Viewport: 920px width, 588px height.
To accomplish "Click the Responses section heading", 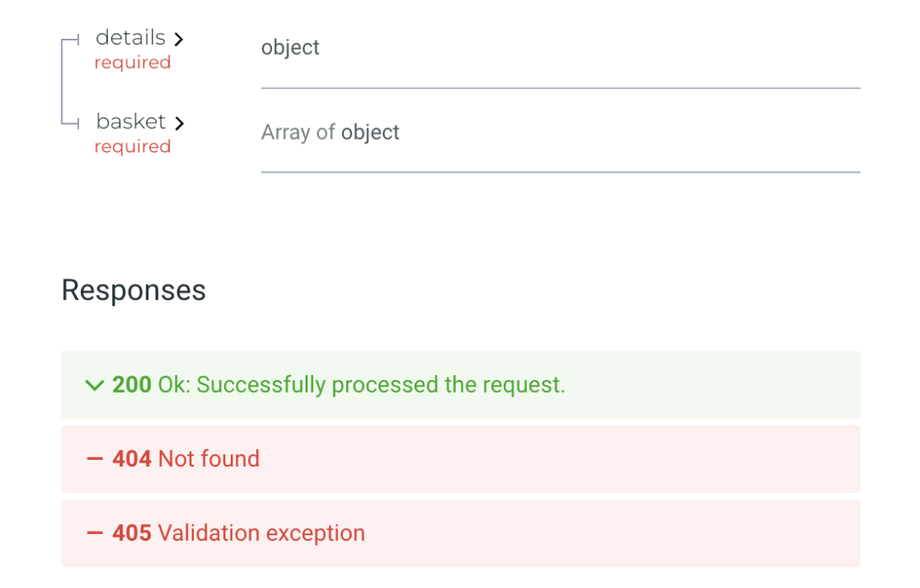I will pos(133,290).
